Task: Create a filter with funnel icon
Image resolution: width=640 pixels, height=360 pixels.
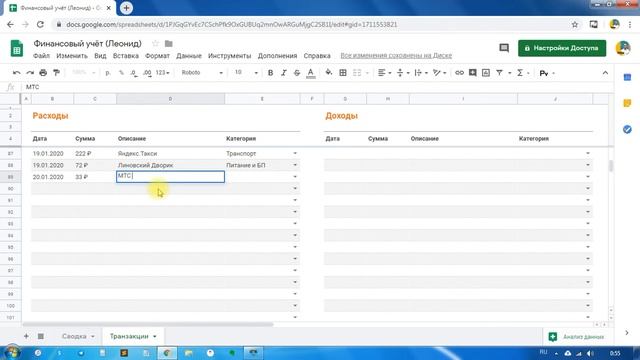Action: [x=499, y=73]
